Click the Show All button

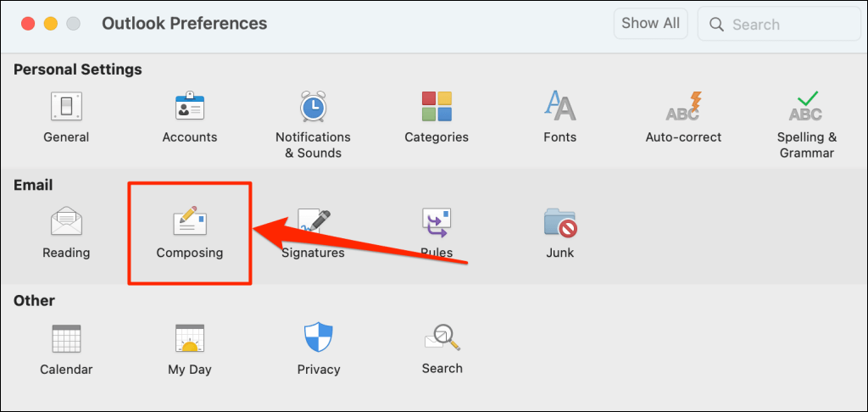coord(650,24)
